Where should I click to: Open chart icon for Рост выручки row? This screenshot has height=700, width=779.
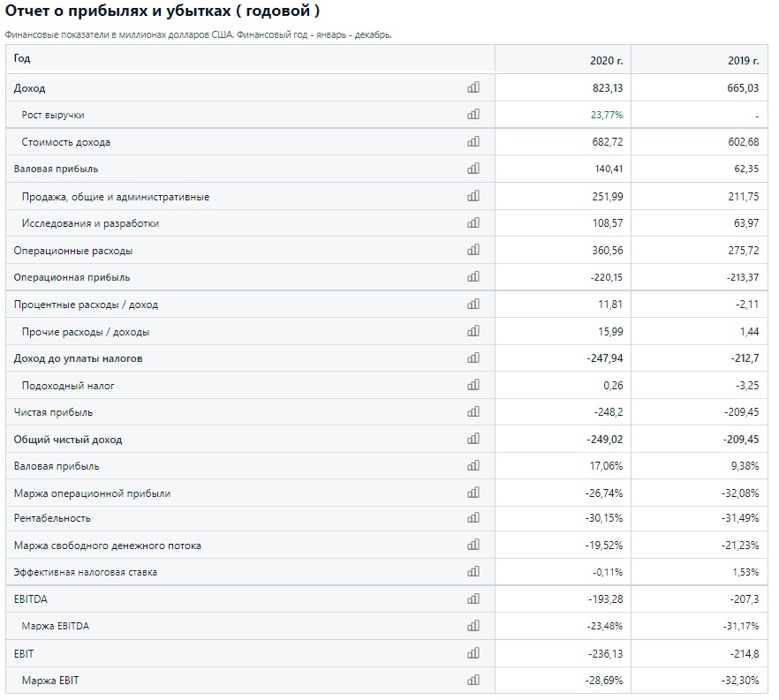473,114
